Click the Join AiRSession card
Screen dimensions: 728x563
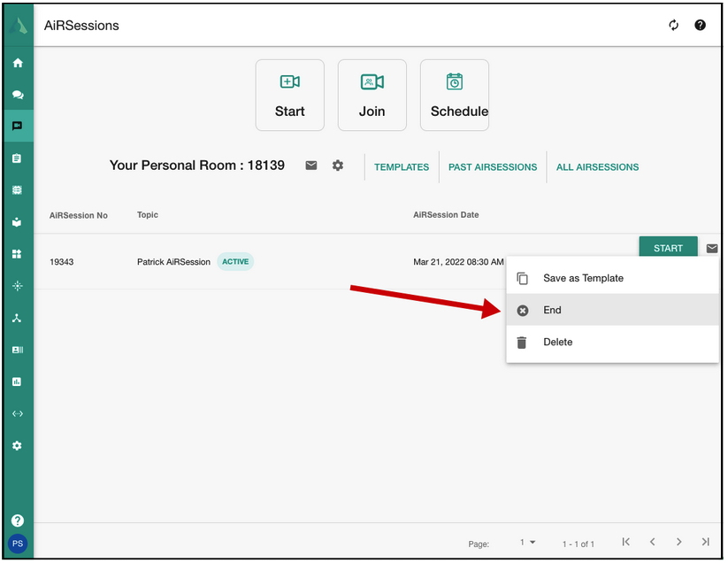click(372, 96)
